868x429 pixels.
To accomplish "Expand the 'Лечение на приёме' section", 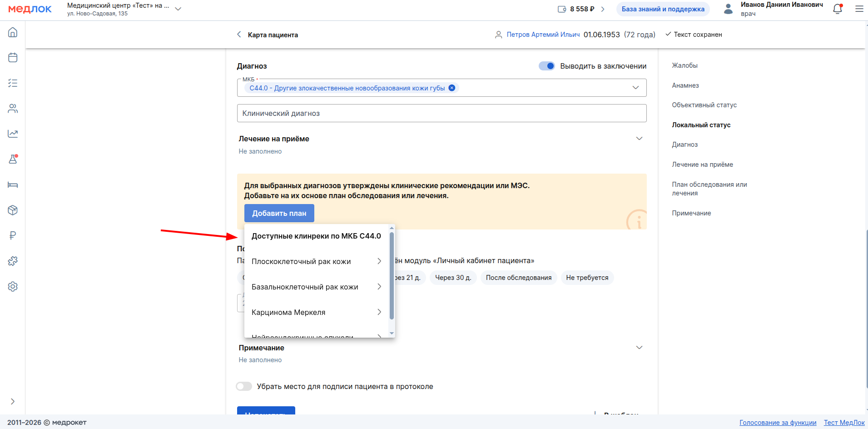I will (639, 139).
